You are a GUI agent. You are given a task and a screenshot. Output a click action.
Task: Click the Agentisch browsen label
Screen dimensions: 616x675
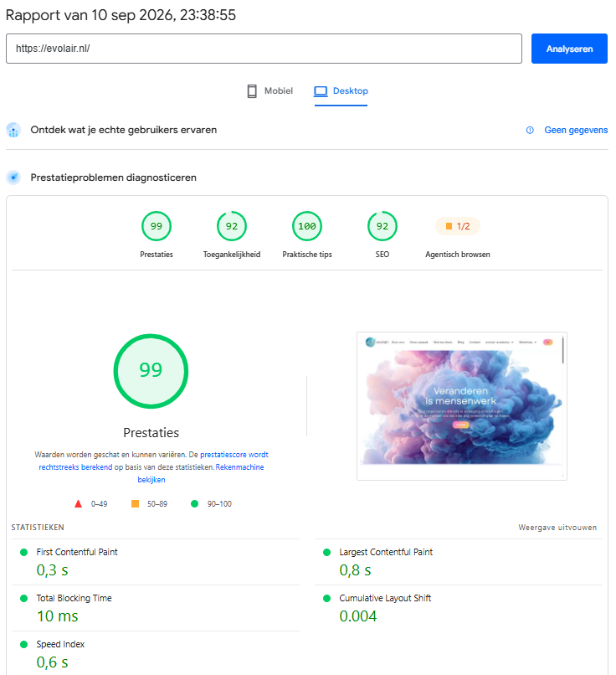point(457,255)
